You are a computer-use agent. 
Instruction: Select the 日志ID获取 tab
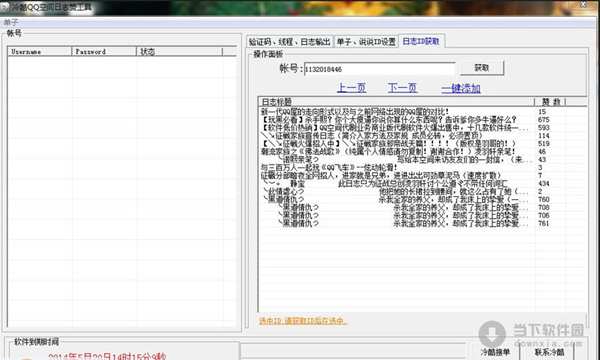421,41
